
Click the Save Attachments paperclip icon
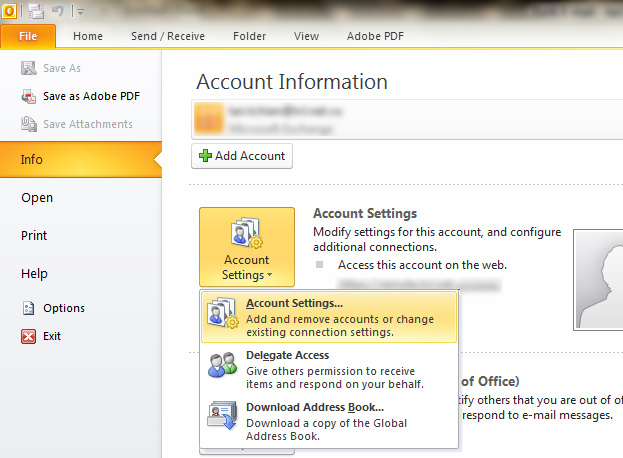pos(29,124)
